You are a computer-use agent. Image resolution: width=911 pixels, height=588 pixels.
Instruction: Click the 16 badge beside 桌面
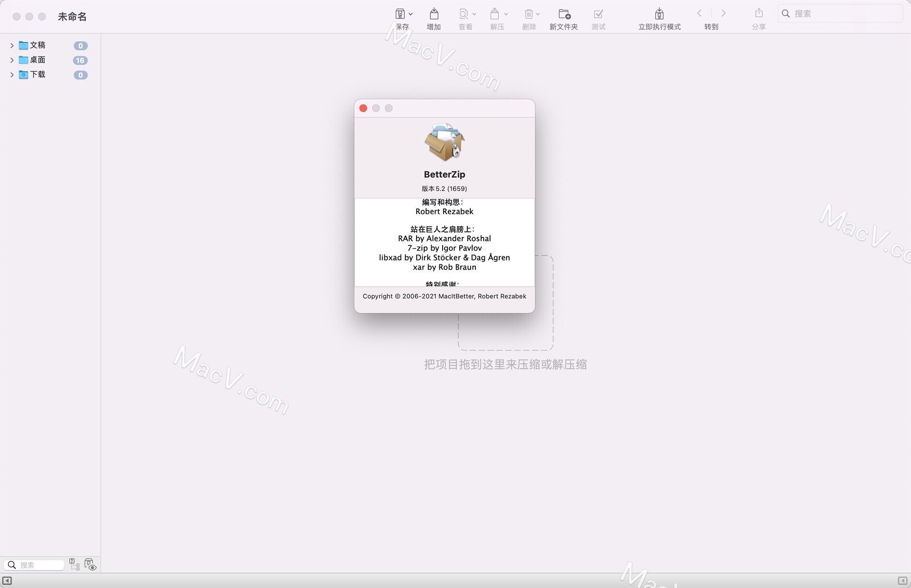[x=80, y=60]
